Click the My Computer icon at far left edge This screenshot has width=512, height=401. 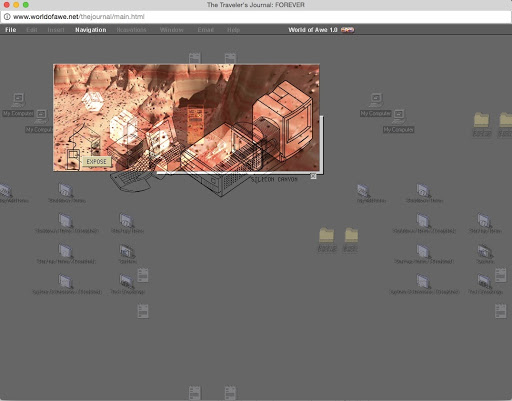point(18,105)
